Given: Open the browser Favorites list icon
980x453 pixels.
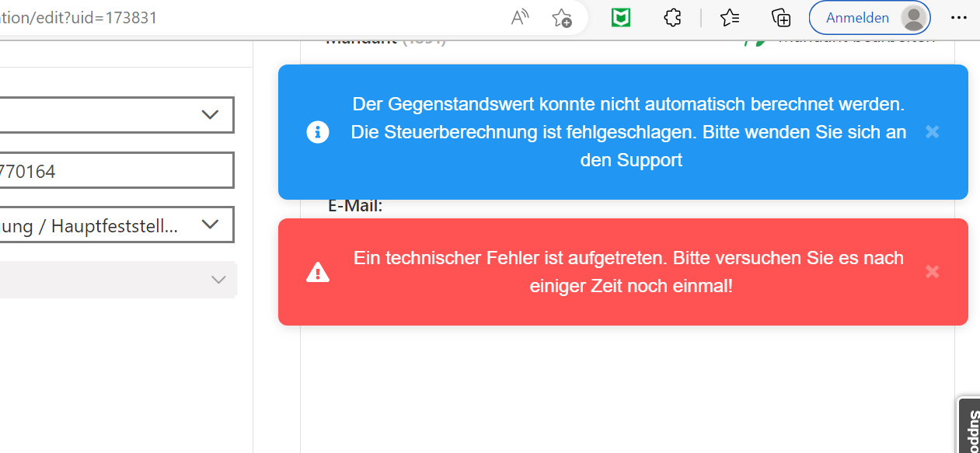Looking at the screenshot, I should pos(730,18).
